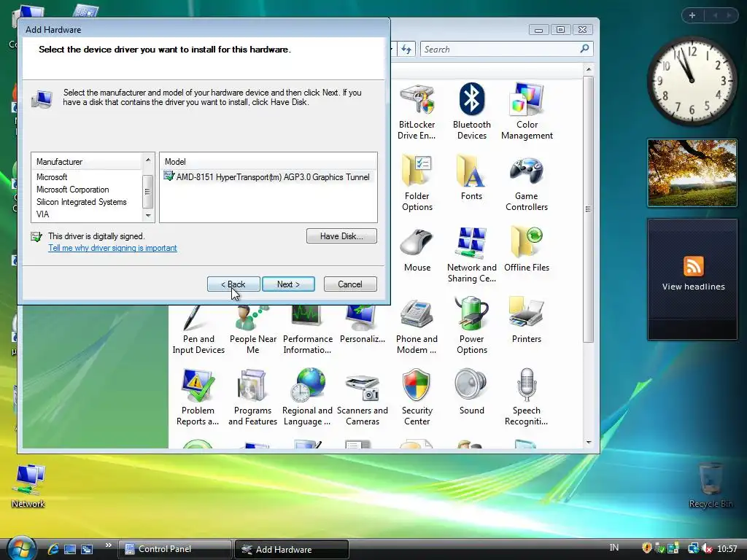The width and height of the screenshot is (747, 560).
Task: Open Sound settings icon
Action: pos(472,392)
